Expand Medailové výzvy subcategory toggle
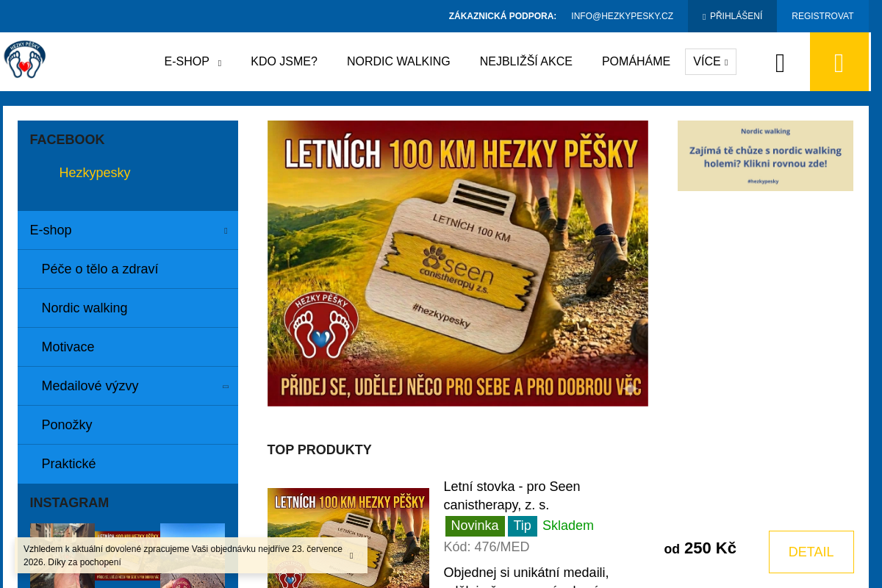882x588 pixels. point(226,387)
